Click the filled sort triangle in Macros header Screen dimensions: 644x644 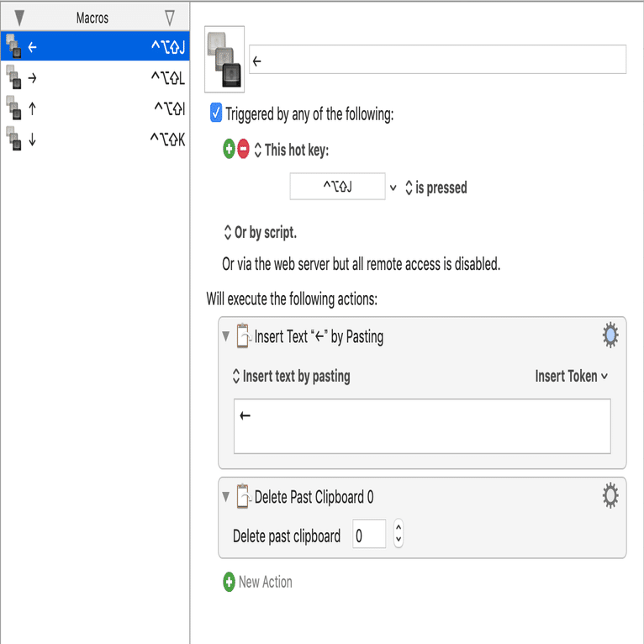(19, 18)
